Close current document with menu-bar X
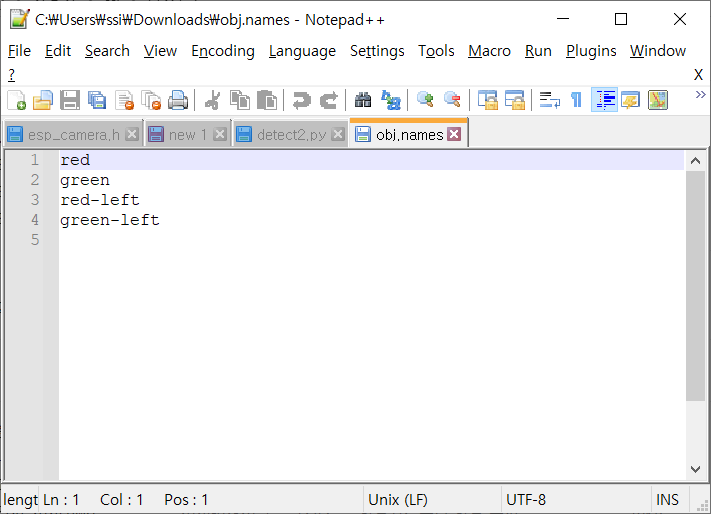This screenshot has height=514, width=711. [x=698, y=75]
